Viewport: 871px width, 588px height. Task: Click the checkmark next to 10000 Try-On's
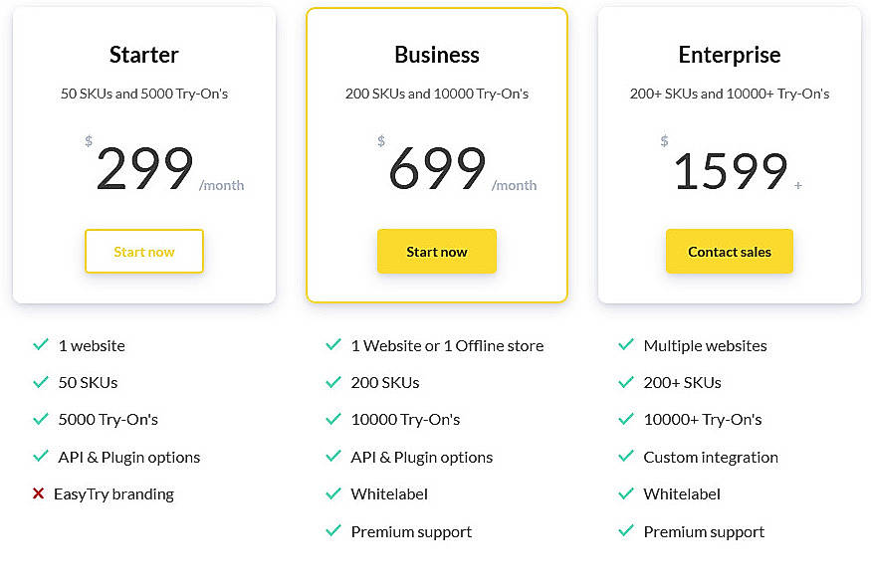[333, 419]
